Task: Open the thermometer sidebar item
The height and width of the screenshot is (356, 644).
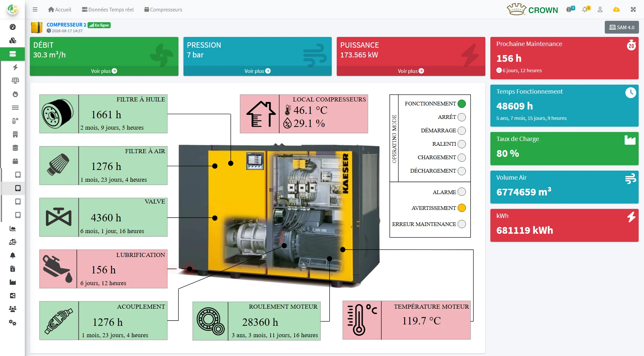Action: [x=15, y=121]
